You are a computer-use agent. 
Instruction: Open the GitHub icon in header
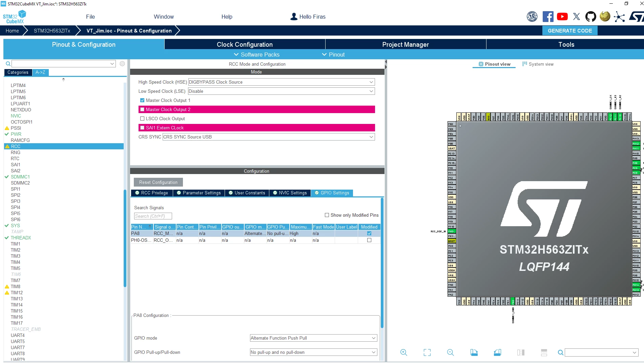click(590, 17)
